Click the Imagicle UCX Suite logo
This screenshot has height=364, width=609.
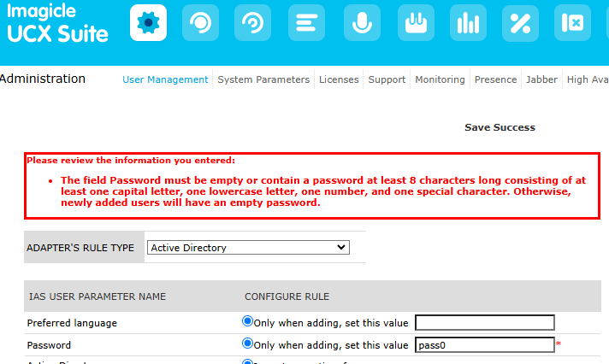[x=57, y=25]
